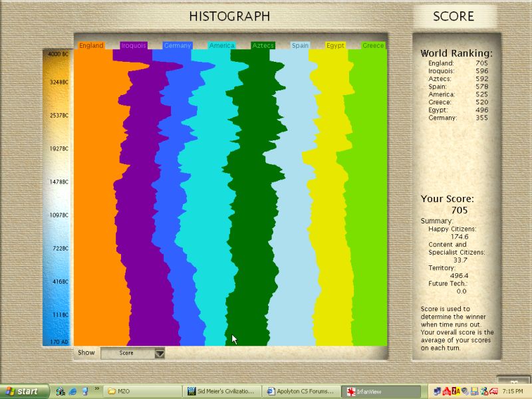The image size is (532, 399).
Task: Click the England legend label
Action: click(91, 46)
